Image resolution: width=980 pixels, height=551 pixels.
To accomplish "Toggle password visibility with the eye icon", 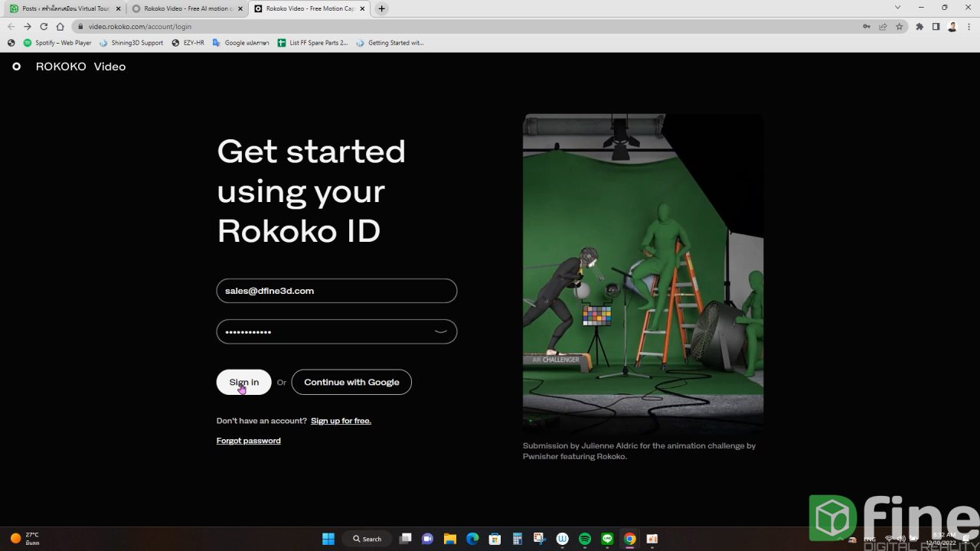I will 440,331.
